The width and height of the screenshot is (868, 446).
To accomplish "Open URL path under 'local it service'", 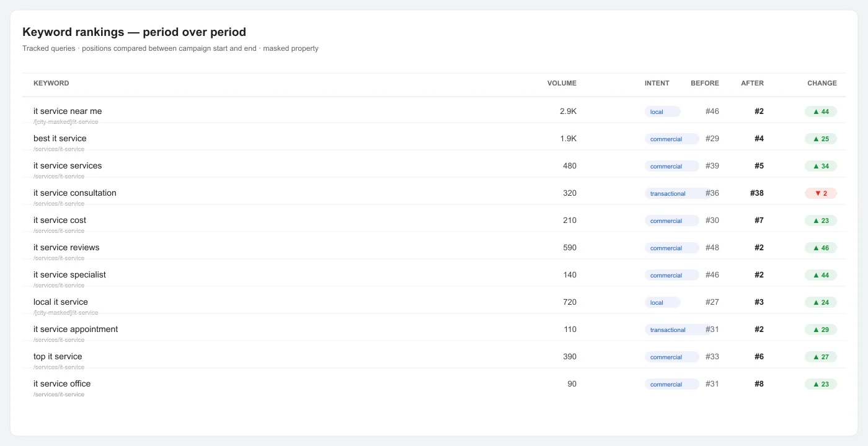I will pyautogui.click(x=66, y=313).
